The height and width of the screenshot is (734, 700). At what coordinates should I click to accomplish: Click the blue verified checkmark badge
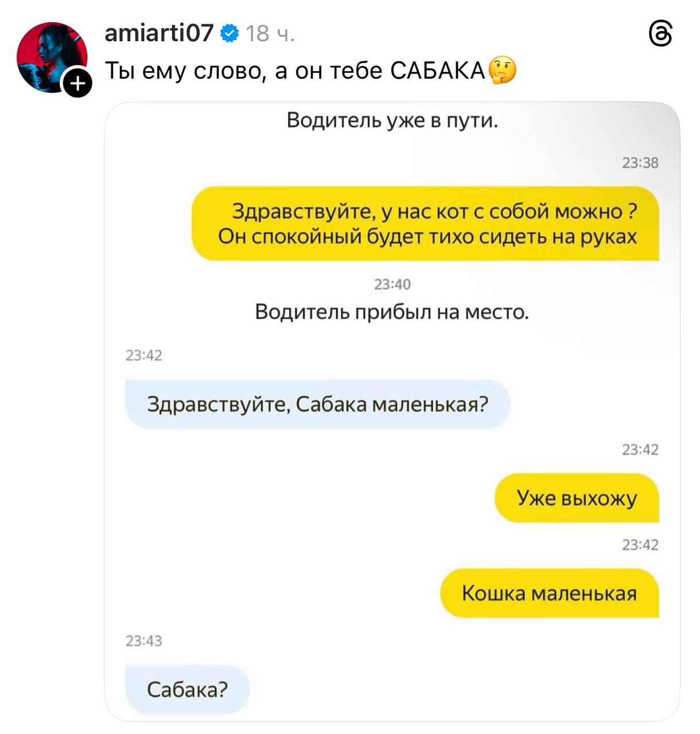(x=230, y=34)
